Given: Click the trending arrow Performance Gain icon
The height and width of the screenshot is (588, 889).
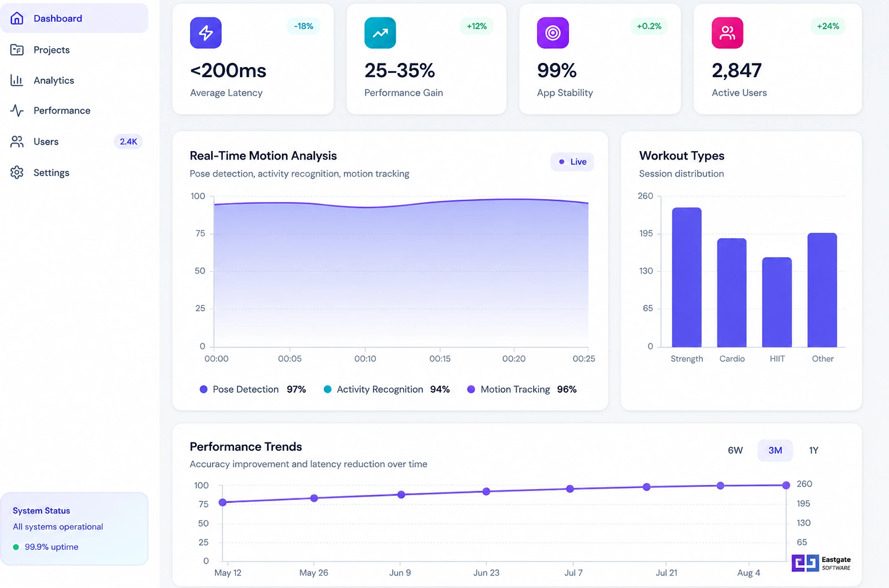Looking at the screenshot, I should (x=380, y=33).
